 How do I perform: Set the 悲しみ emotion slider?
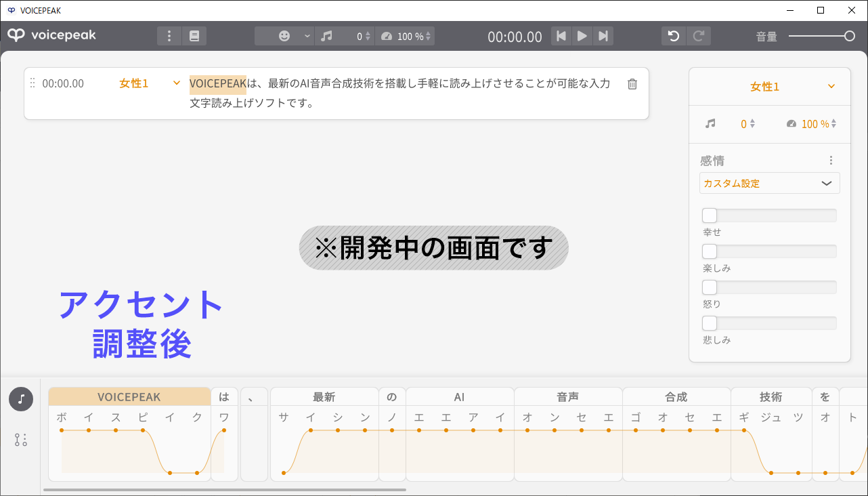[770, 323]
